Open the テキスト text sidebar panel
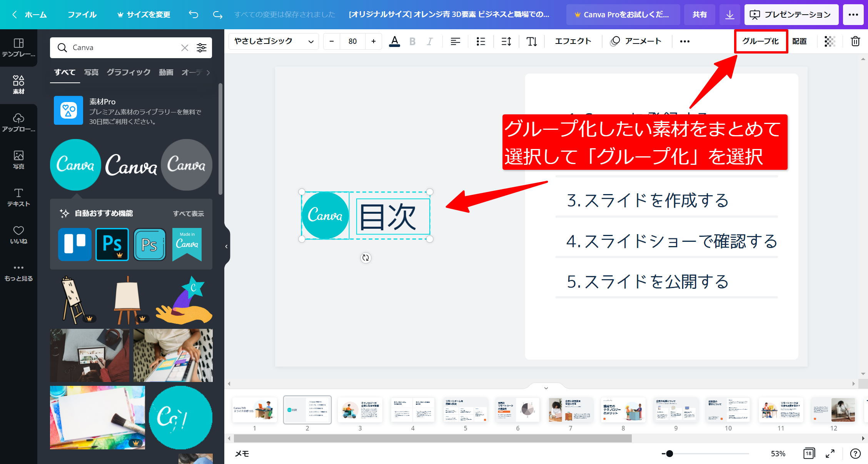This screenshot has height=464, width=868. coord(18,197)
